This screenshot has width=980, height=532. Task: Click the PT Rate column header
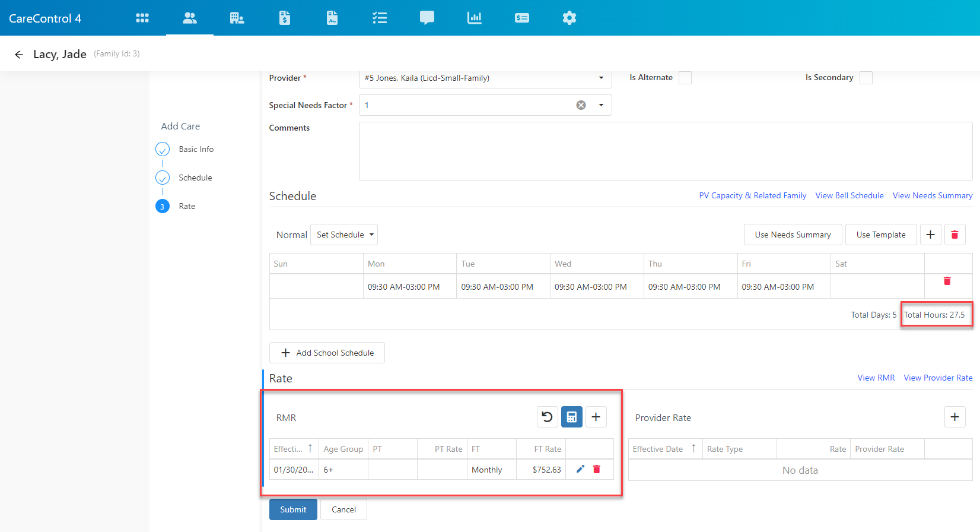(442, 449)
